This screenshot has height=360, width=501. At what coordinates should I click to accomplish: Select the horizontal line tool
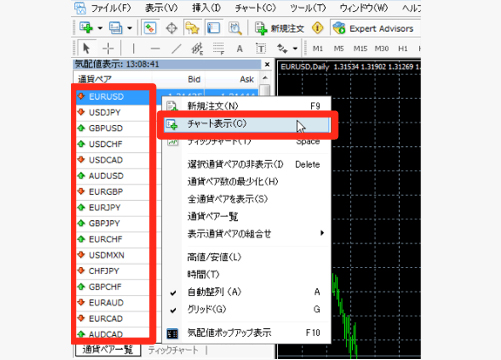155,49
